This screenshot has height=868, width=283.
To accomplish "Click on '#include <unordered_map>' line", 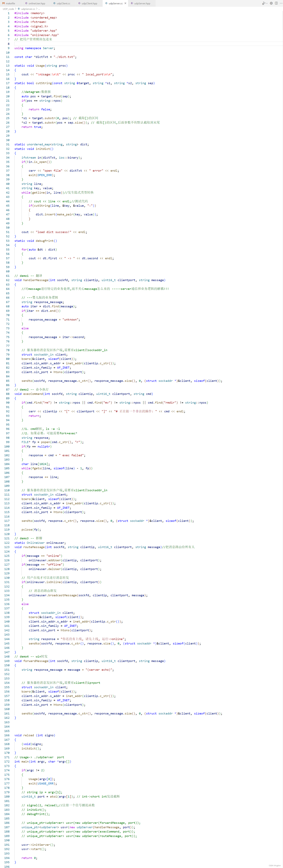I will tap(36, 18).
